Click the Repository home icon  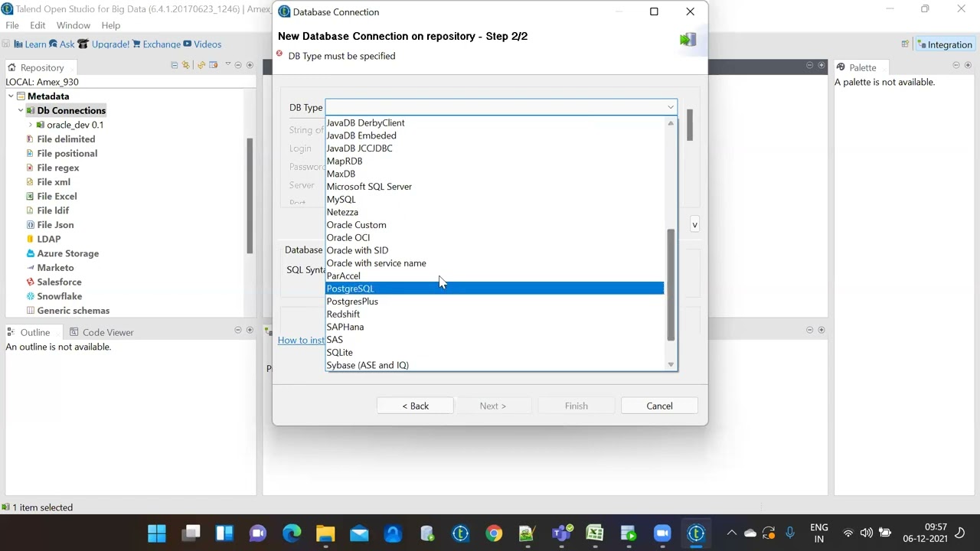tap(11, 67)
